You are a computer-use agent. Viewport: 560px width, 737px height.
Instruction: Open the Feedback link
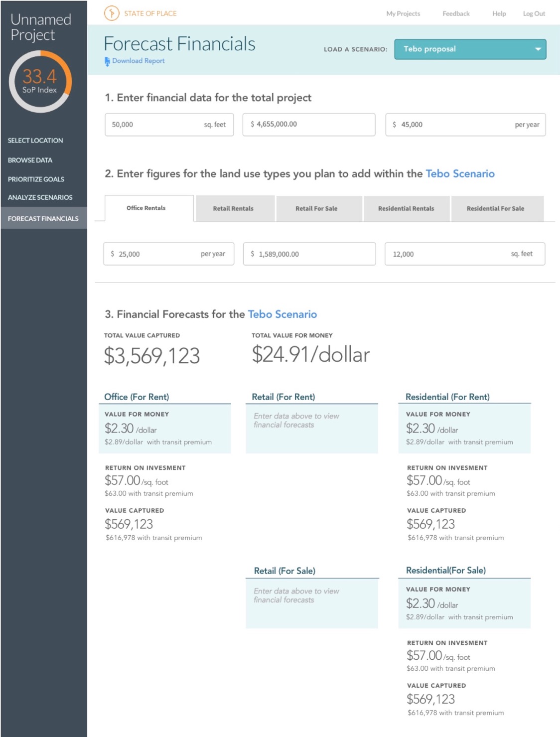pyautogui.click(x=456, y=13)
